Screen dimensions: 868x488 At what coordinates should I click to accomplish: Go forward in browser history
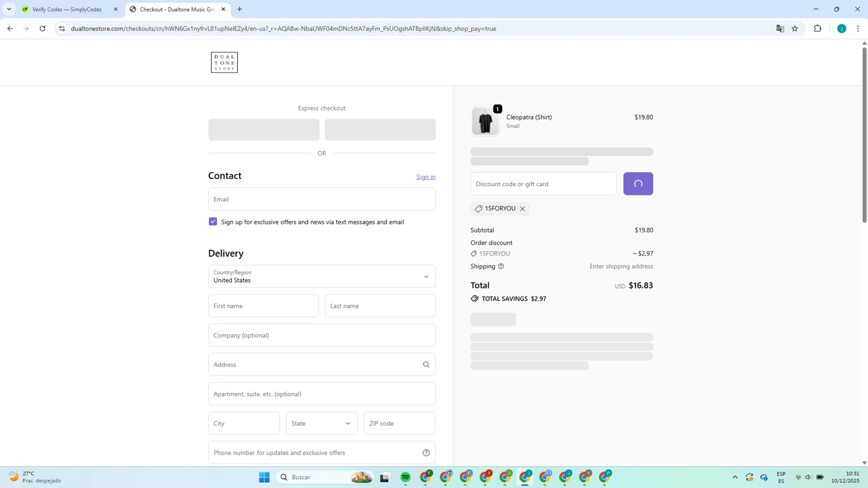[x=26, y=28]
